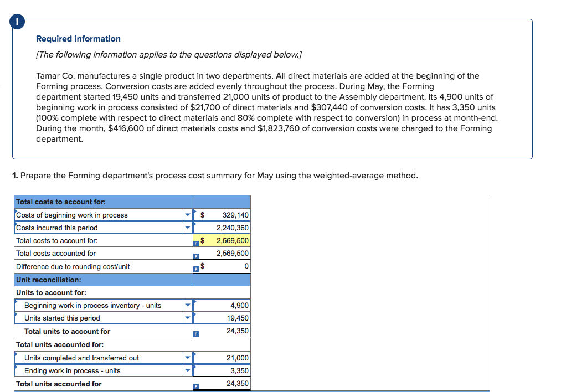Open dropdown for Units completed and transferred out

click(188, 358)
